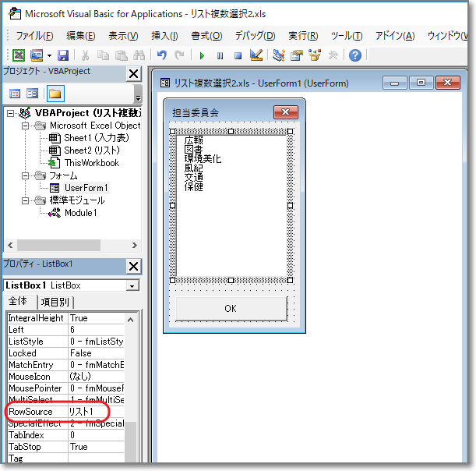Viewport: 476px width, 471px height.
Task: Run the macro with the green play icon
Action: [x=202, y=55]
